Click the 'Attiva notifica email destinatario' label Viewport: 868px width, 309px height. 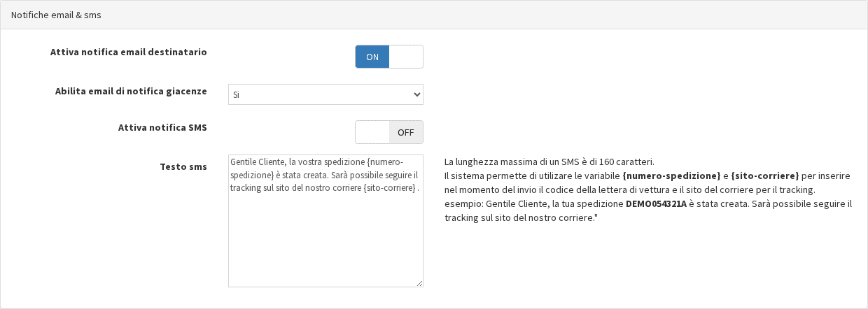(128, 52)
